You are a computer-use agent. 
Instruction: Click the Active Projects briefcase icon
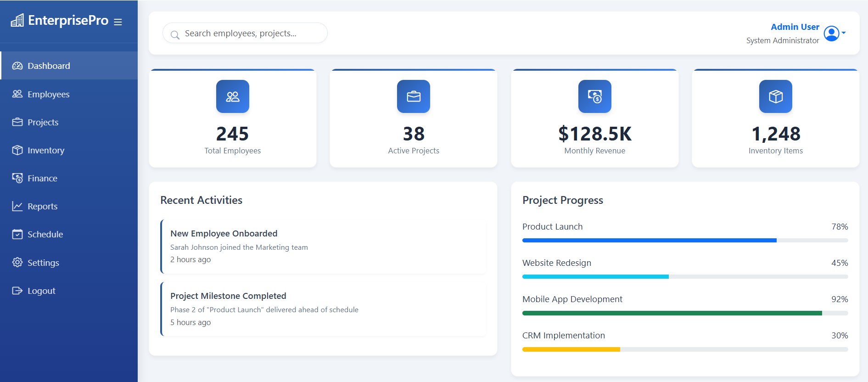[x=414, y=96]
